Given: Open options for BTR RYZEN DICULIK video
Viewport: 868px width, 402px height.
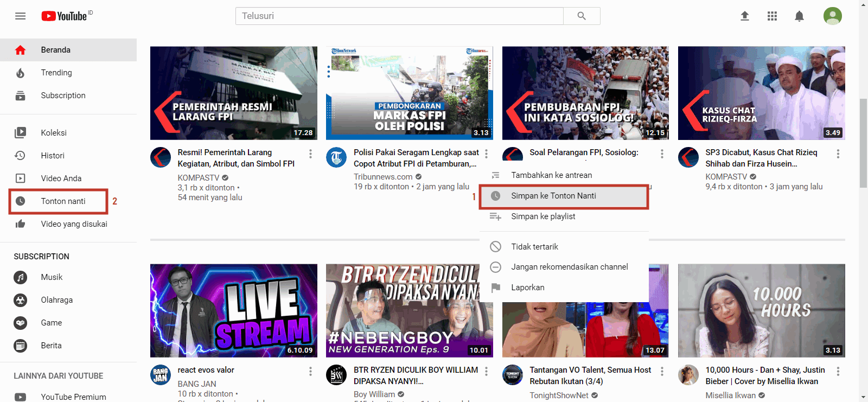Looking at the screenshot, I should [x=487, y=371].
